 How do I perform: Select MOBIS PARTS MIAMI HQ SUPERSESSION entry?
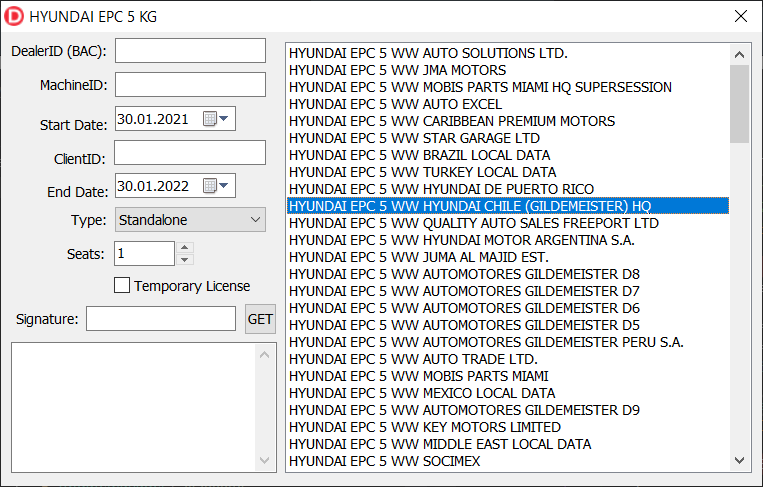(x=508, y=87)
